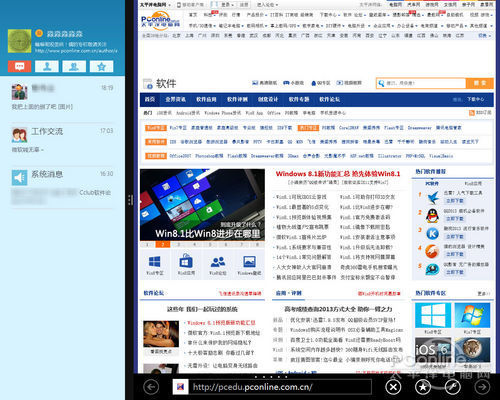Switch to the QQ contacts tab icon
Image resolution: width=500 pixels, height=400 pixels.
pos(47,66)
